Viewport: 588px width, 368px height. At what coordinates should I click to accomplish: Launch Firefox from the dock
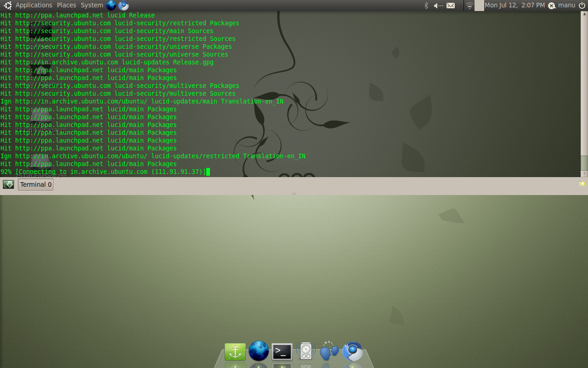click(258, 351)
